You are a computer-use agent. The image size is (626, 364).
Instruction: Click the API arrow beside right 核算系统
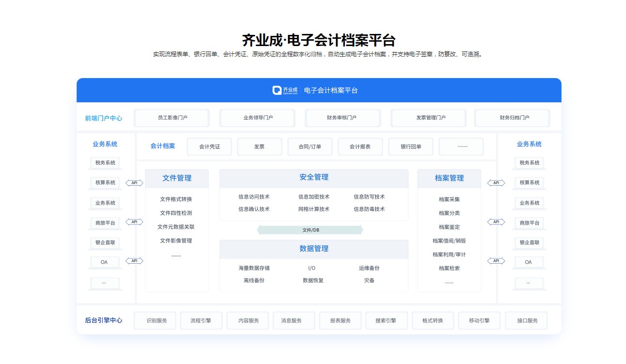pyautogui.click(x=496, y=183)
